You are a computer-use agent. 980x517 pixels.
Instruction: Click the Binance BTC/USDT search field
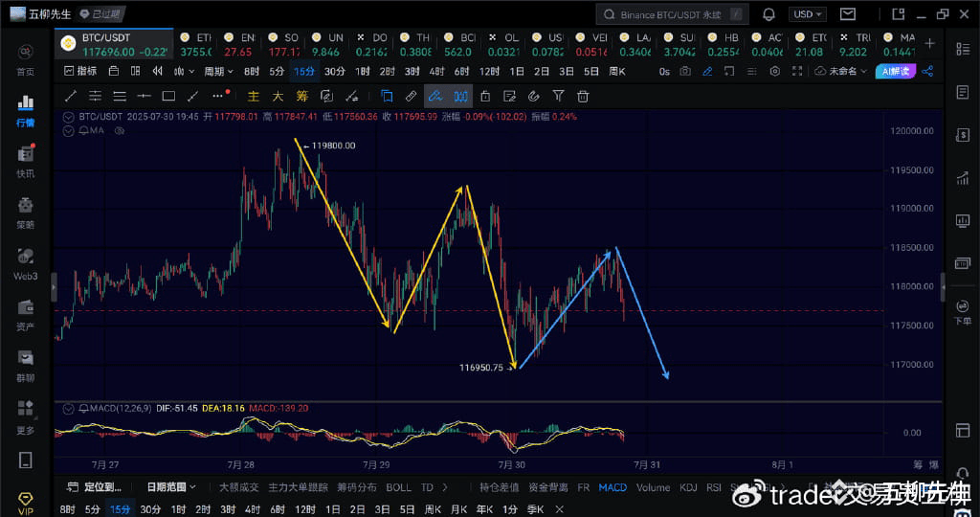(x=672, y=13)
